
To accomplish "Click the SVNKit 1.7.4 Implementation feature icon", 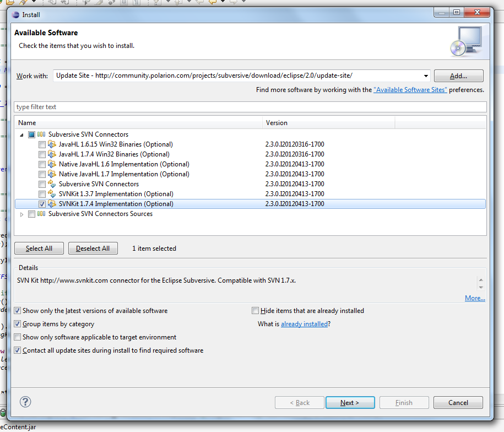I will [x=52, y=204].
